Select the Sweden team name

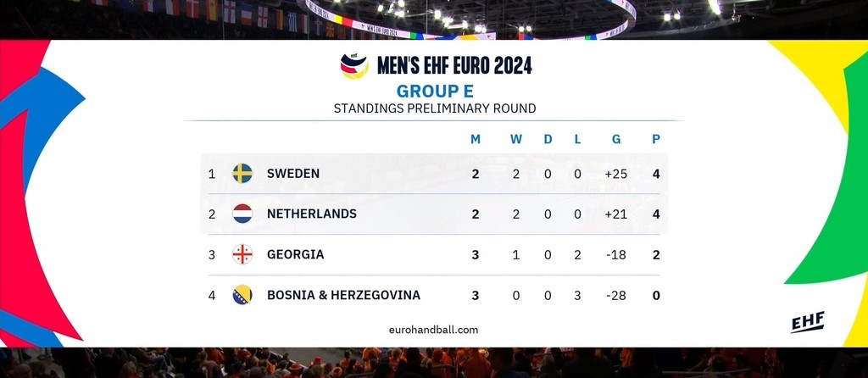293,174
